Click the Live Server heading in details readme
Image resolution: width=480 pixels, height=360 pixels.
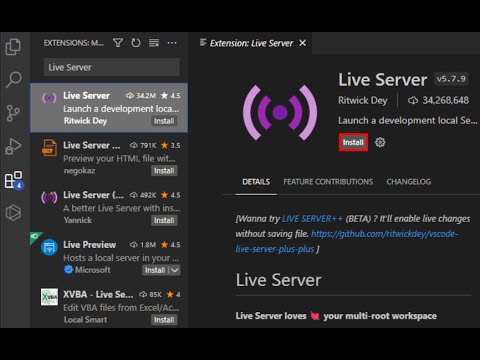(278, 280)
